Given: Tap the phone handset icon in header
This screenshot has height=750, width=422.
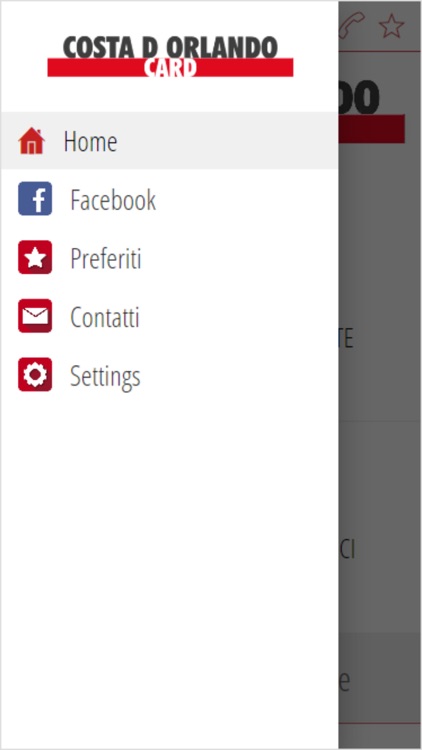Looking at the screenshot, I should pos(352,25).
